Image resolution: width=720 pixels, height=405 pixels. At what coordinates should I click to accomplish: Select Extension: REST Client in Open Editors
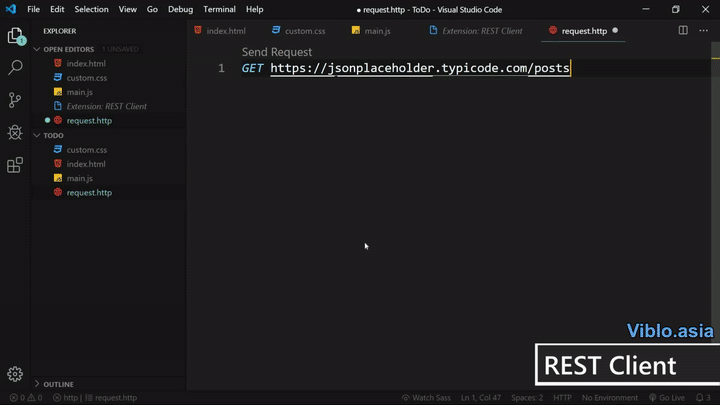pyautogui.click(x=107, y=106)
